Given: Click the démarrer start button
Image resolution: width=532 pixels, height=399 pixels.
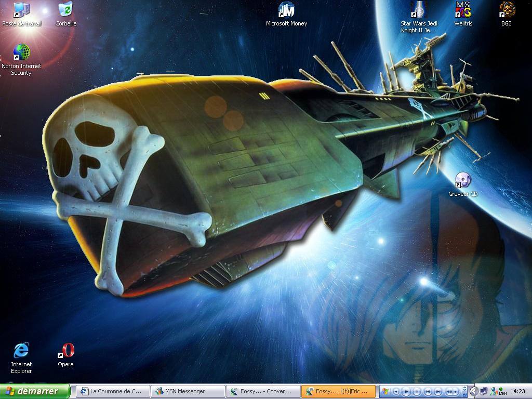Looking at the screenshot, I should pos(35,391).
